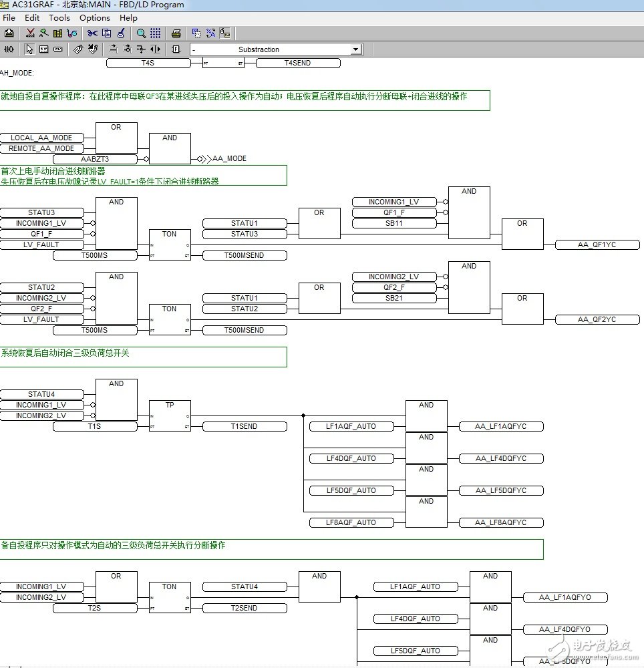This screenshot has width=644, height=668.
Task: Open the Tools menu
Action: pos(59,18)
